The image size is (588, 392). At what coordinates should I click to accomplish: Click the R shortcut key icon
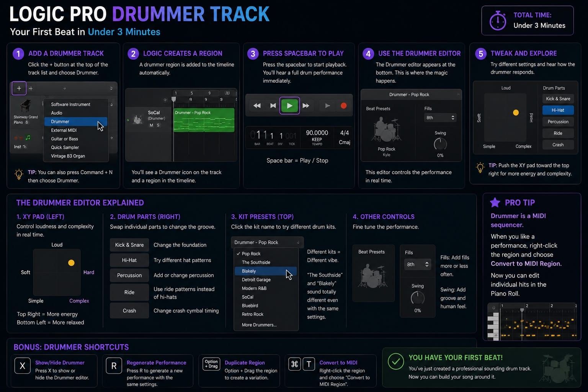[114, 366]
